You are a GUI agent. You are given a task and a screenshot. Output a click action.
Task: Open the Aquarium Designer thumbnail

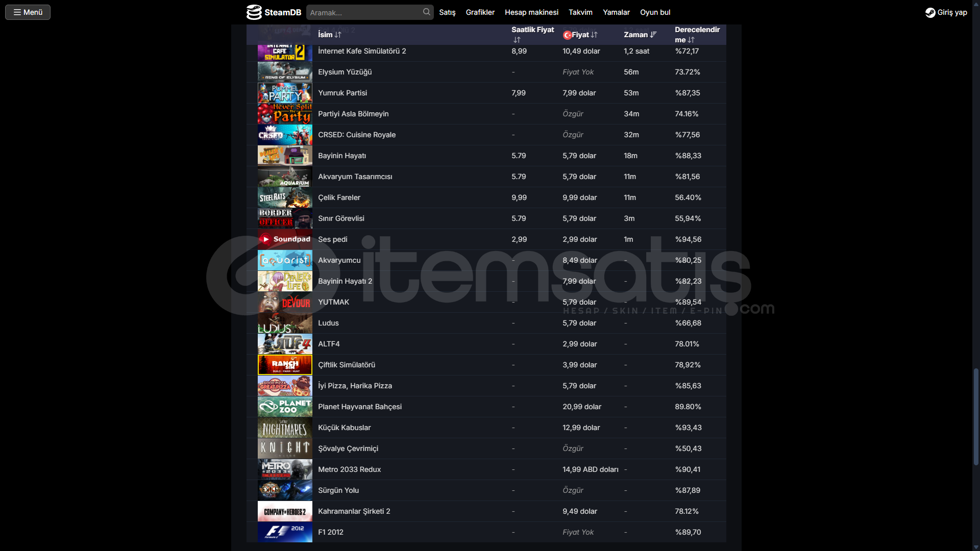tap(285, 177)
